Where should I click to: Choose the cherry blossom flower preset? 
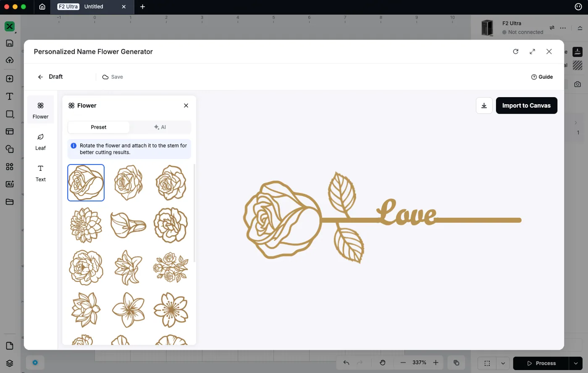click(x=171, y=310)
